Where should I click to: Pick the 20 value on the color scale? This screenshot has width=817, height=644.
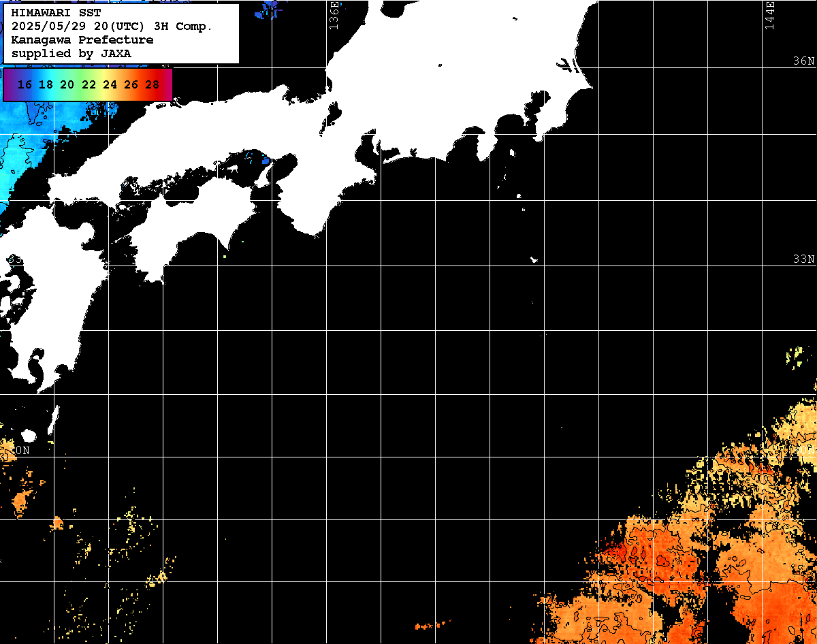[x=67, y=84]
